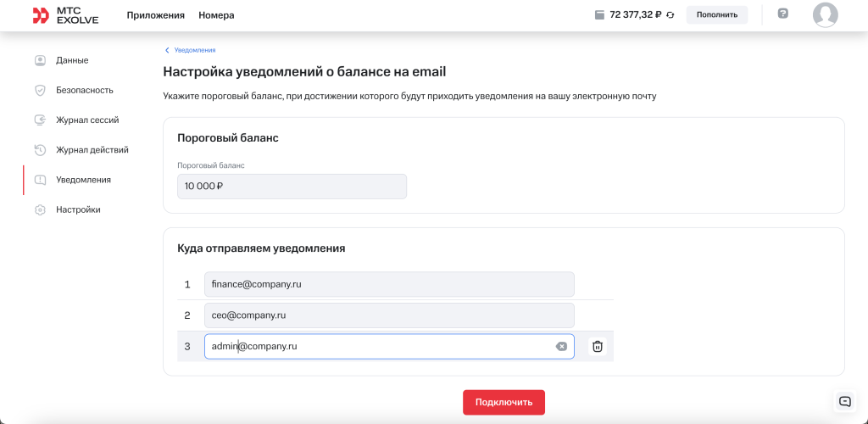The width and height of the screenshot is (868, 424).
Task: Open the user profile avatar
Action: [826, 15]
